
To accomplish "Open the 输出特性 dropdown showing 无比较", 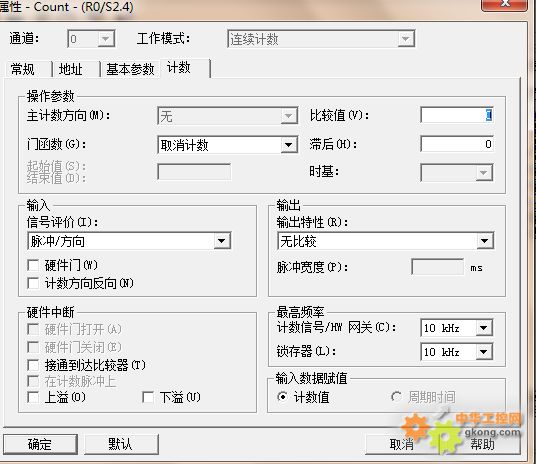I will click(386, 241).
